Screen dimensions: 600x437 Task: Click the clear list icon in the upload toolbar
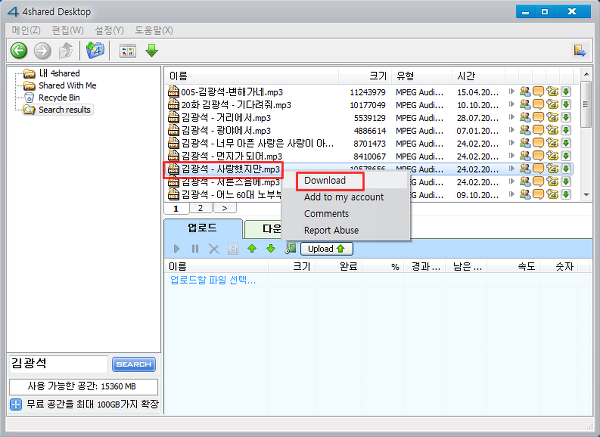pyautogui.click(x=233, y=249)
